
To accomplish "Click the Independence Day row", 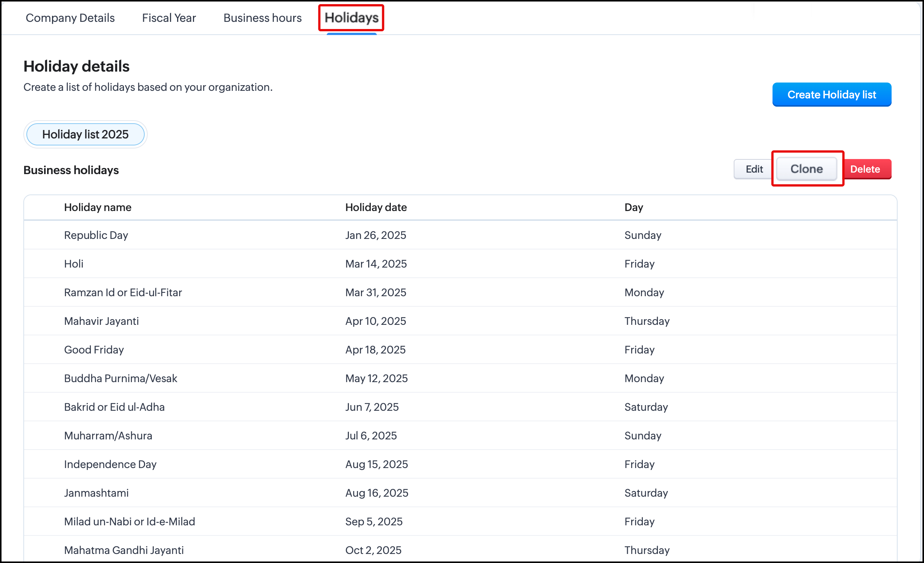I will click(x=110, y=464).
